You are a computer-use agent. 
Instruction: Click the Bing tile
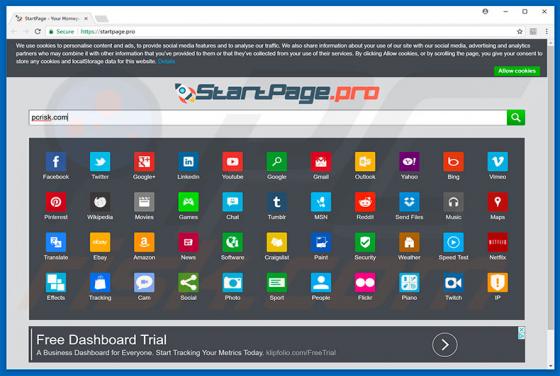pyautogui.click(x=454, y=162)
